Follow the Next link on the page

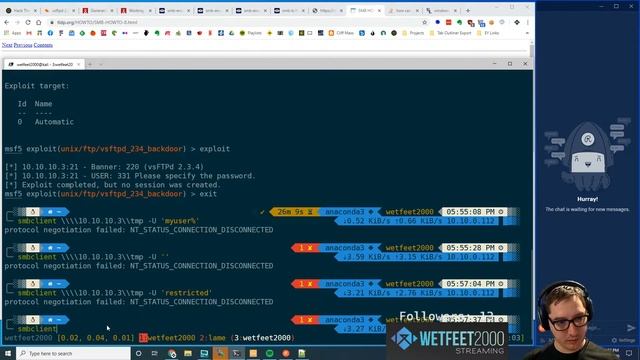pyautogui.click(x=7, y=45)
